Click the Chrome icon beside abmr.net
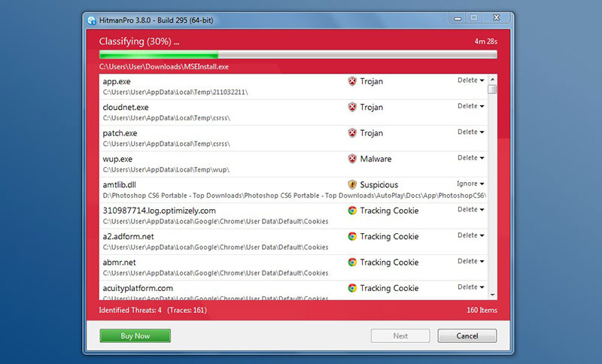This screenshot has width=602, height=364. [x=352, y=262]
